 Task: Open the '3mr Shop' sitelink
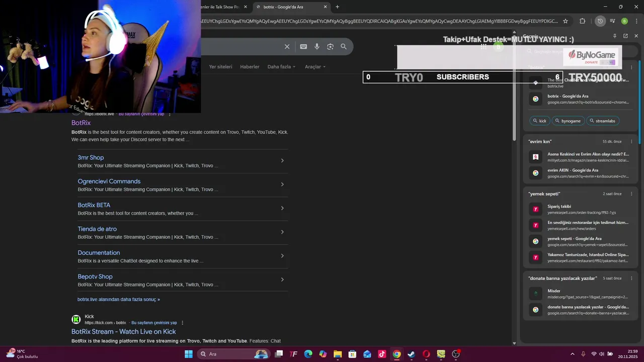pos(91,157)
